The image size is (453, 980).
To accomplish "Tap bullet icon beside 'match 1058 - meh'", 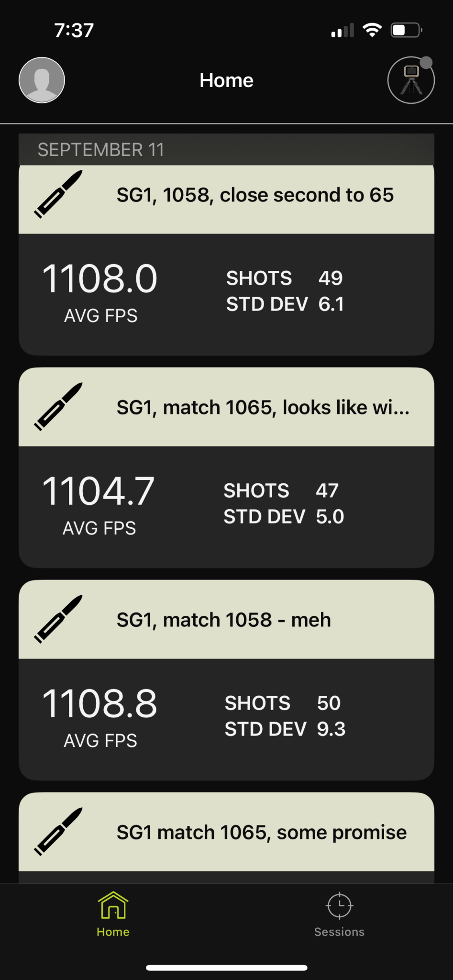I will coord(58,619).
